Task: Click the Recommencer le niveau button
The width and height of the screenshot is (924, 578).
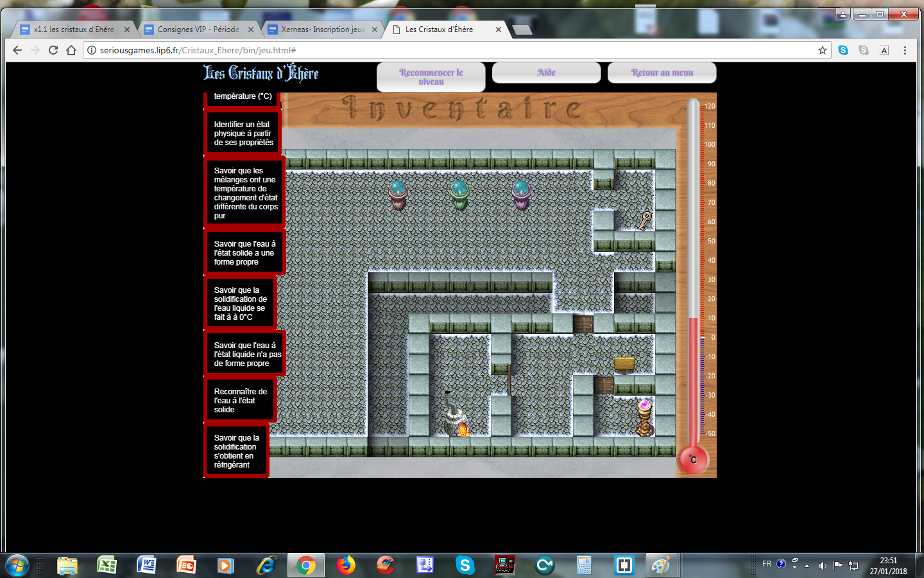Action: (431, 77)
